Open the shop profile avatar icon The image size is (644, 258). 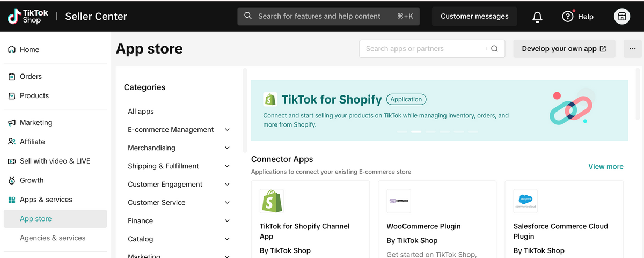622,16
